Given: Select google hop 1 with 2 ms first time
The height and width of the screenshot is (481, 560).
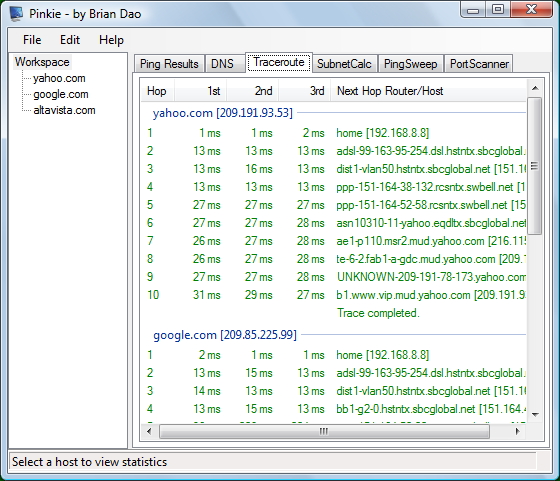Looking at the screenshot, I should tap(334, 355).
